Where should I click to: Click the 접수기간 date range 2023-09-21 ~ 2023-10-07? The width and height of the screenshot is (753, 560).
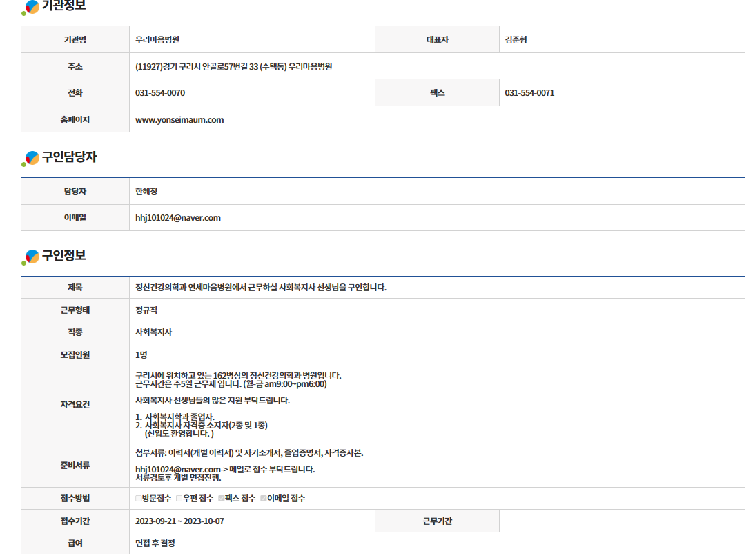[179, 521]
